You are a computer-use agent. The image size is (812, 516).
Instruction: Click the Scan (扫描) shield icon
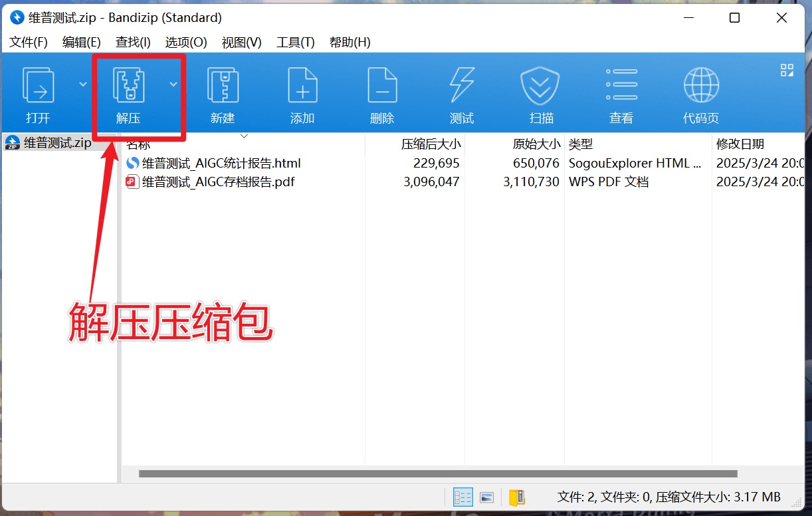541,85
